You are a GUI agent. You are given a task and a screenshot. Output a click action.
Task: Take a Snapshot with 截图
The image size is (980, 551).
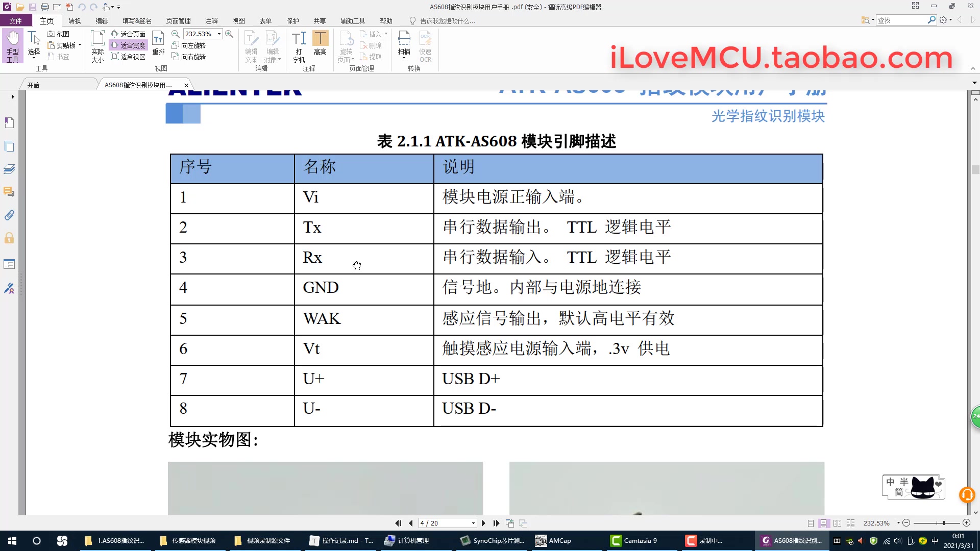(x=58, y=34)
